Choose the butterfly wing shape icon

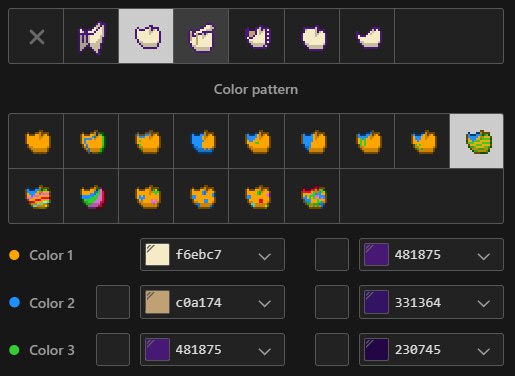(x=91, y=36)
